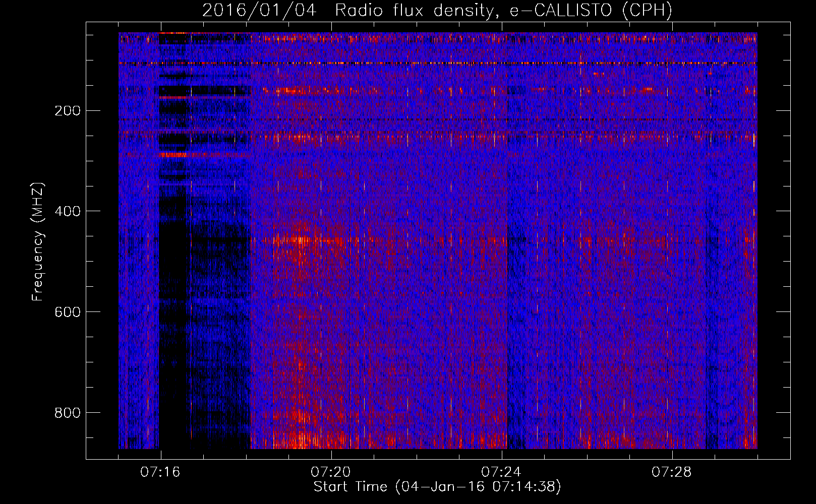The height and width of the screenshot is (504, 816).
Task: Click the 200 MHz frequency tick label
Action: point(68,110)
